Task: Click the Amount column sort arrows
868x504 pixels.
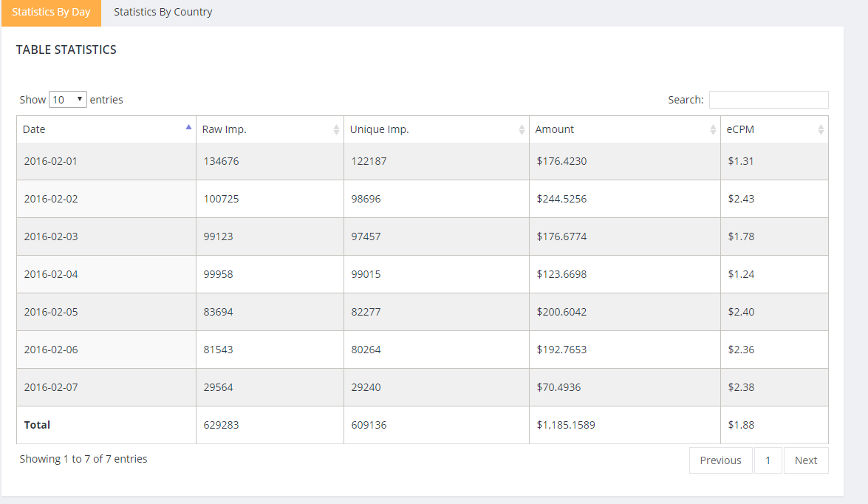Action: (713, 129)
